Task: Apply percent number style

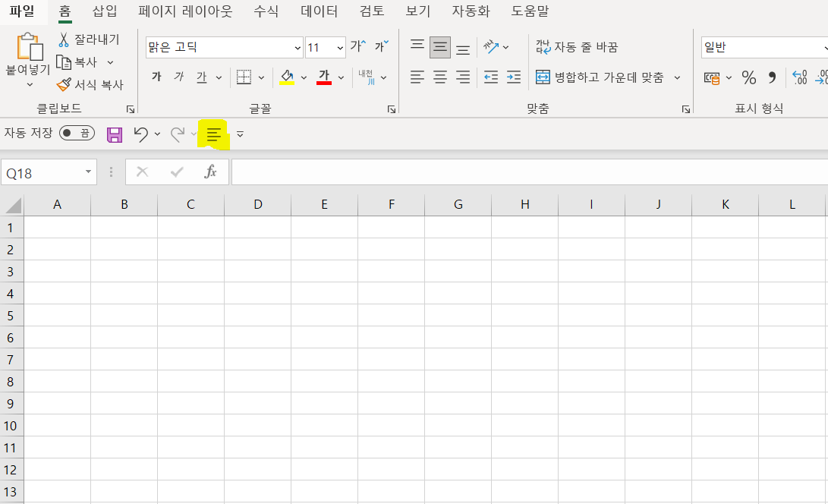Action: pos(748,77)
